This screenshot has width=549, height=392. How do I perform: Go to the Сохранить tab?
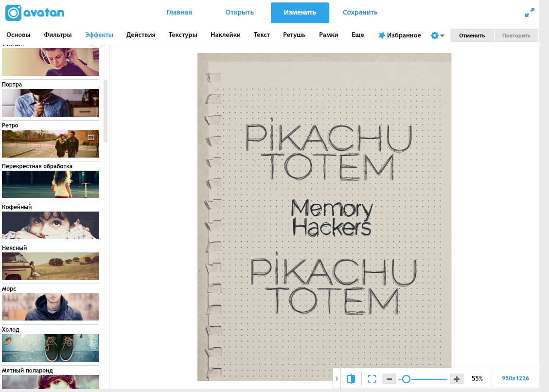click(x=360, y=12)
